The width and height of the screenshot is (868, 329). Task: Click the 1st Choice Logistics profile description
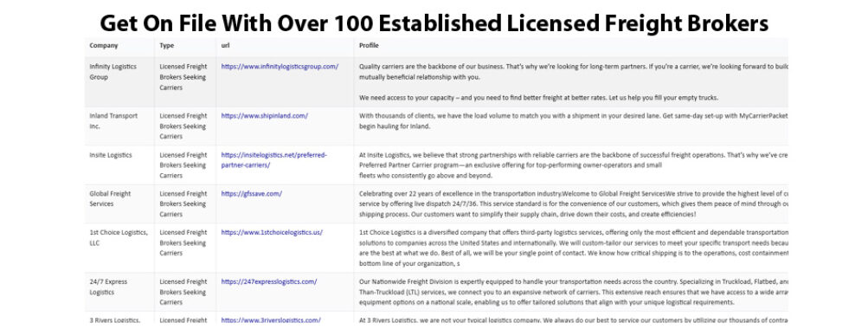[573, 248]
